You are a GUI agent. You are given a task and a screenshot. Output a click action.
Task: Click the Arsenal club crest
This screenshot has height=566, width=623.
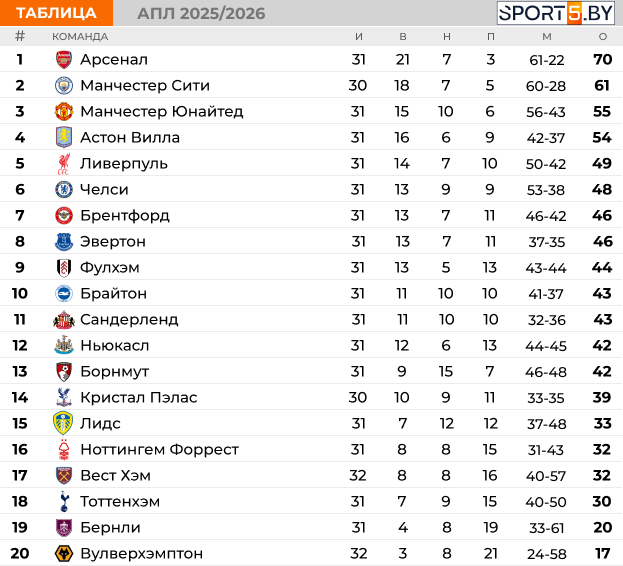point(64,59)
